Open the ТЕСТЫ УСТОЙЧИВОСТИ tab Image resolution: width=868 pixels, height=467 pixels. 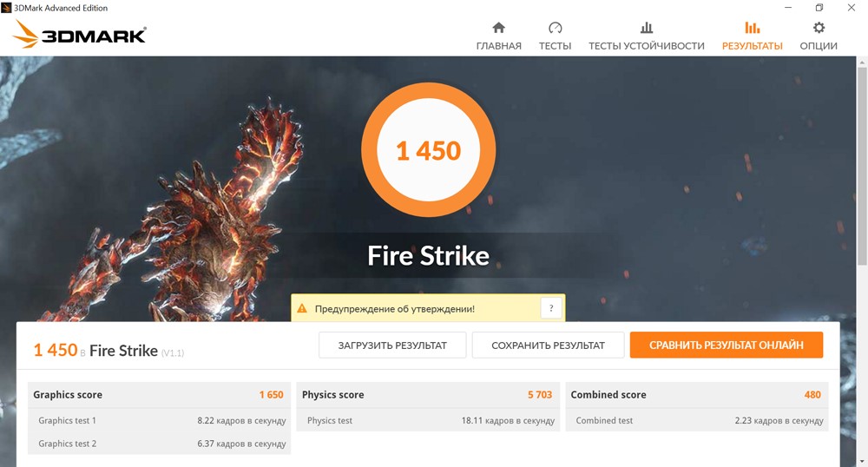(x=647, y=46)
